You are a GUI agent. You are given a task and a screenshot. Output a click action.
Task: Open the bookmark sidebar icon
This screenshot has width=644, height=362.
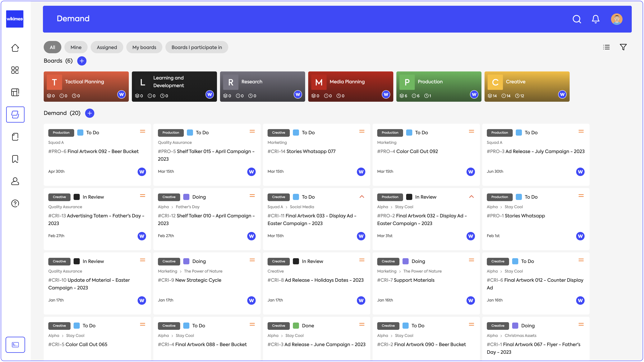tap(15, 159)
